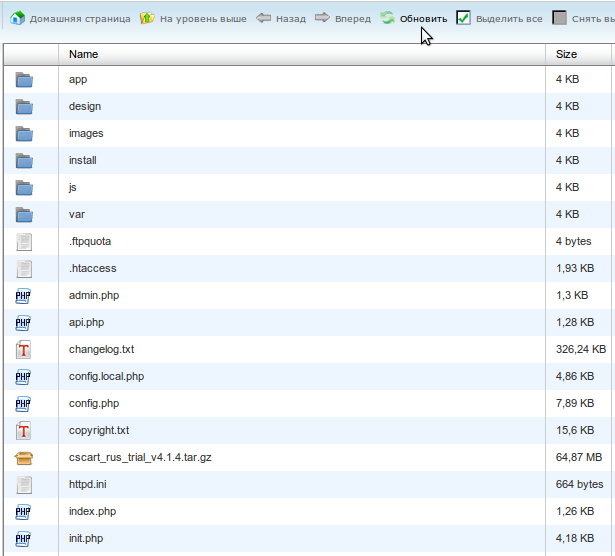Select the config.local.php file name

click(106, 376)
